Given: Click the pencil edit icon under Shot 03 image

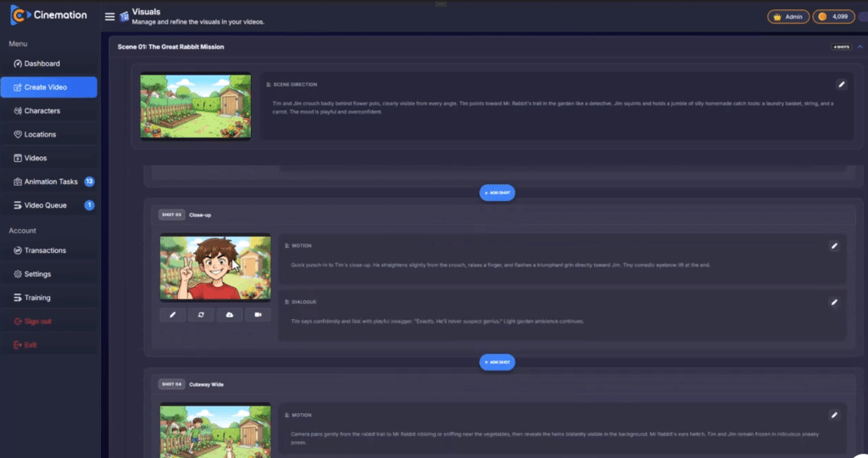Looking at the screenshot, I should [173, 315].
